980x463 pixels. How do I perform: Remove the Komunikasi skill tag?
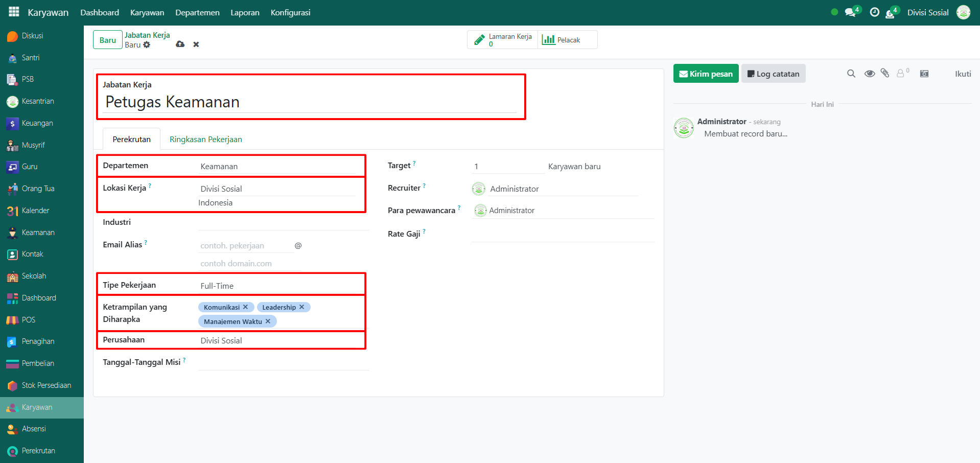point(246,307)
